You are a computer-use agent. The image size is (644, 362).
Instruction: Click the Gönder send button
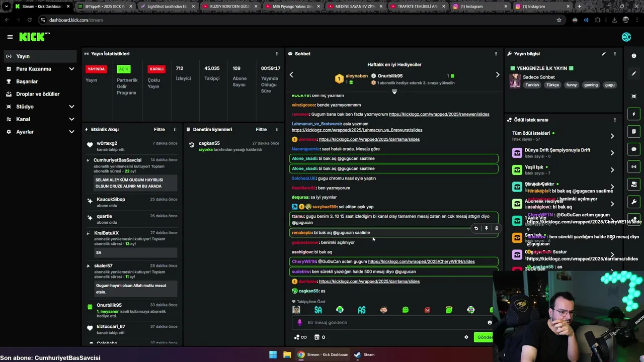click(484, 337)
